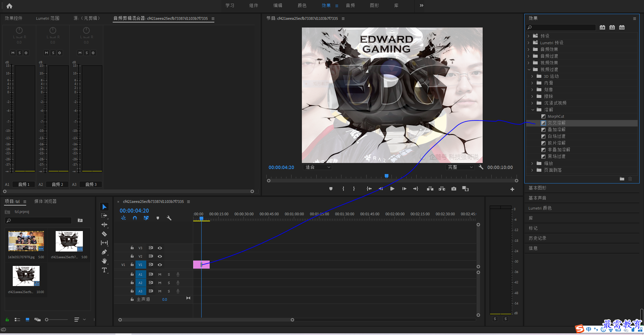Filter effects by YUV badge
The width and height of the screenshot is (644, 335).
pyautogui.click(x=622, y=27)
